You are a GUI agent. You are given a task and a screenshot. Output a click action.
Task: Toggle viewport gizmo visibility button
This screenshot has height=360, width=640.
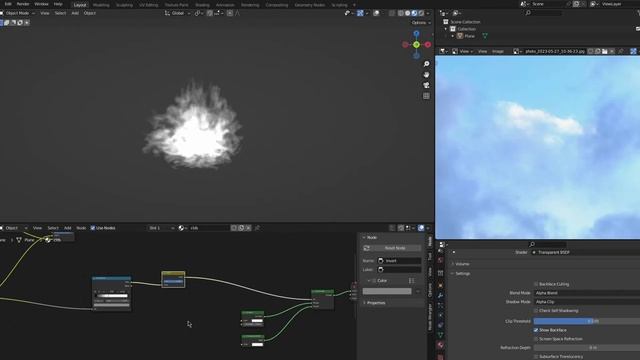[360, 13]
